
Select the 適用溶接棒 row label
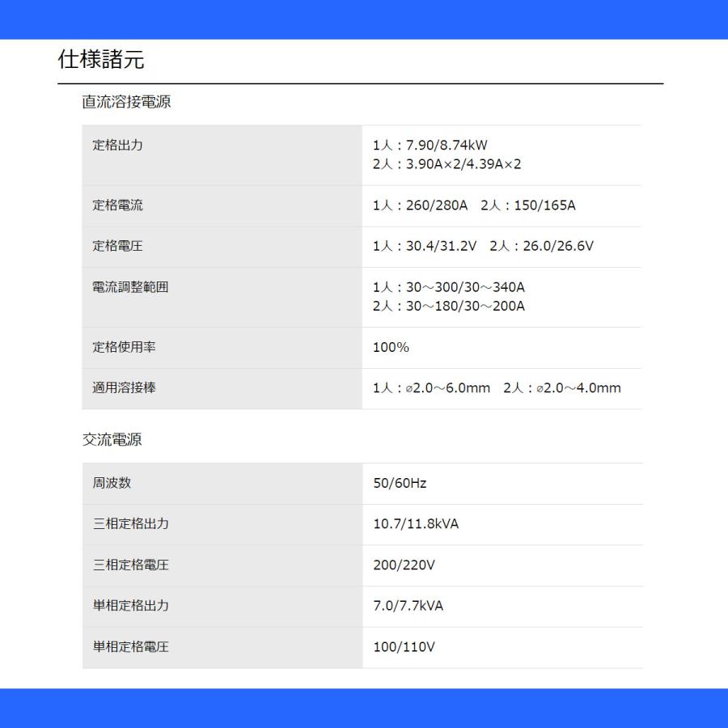(124, 387)
